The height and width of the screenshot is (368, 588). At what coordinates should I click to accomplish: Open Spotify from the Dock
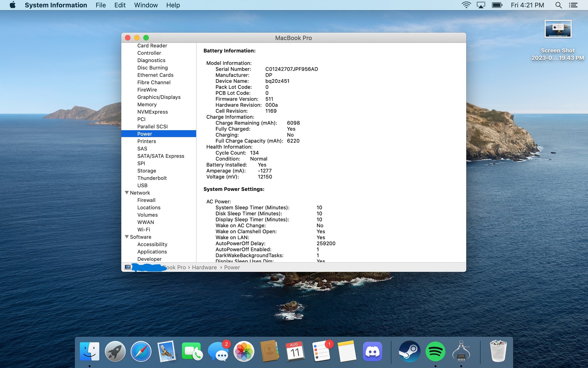coord(435,351)
